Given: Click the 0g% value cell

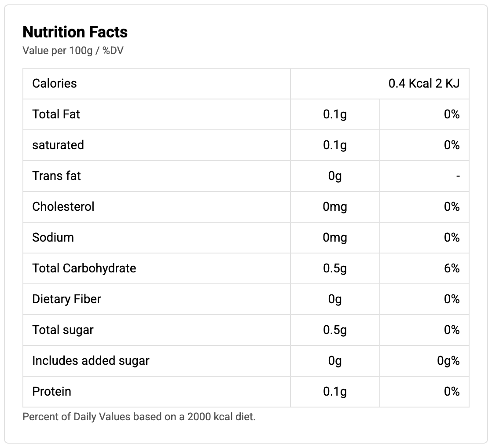Looking at the screenshot, I should coord(448,361).
